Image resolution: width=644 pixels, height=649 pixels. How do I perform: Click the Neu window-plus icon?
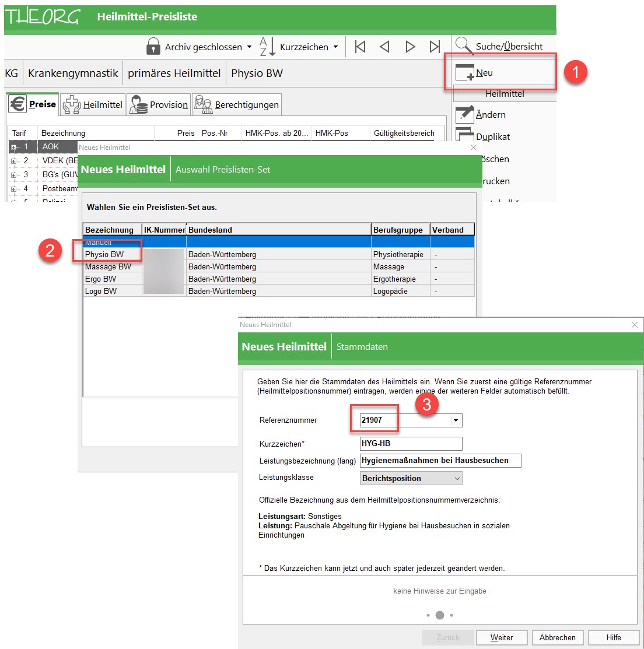[x=465, y=72]
